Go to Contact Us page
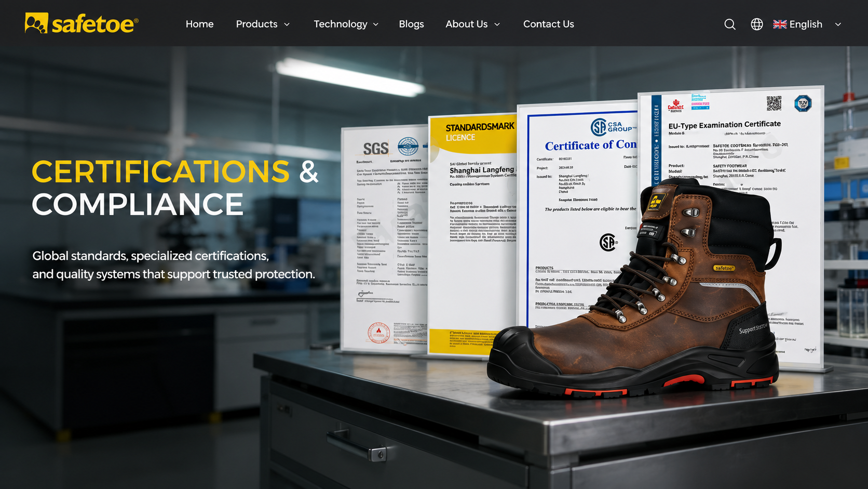The width and height of the screenshot is (868, 489). point(549,24)
